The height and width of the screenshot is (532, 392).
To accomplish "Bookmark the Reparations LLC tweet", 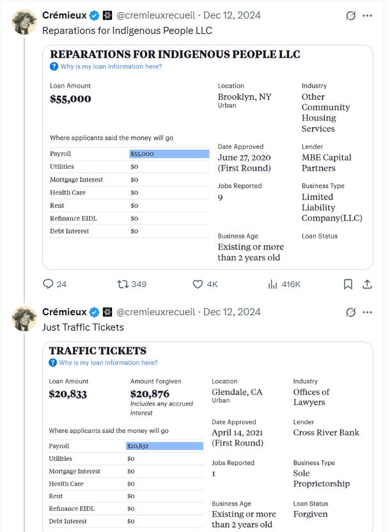I will point(348,284).
